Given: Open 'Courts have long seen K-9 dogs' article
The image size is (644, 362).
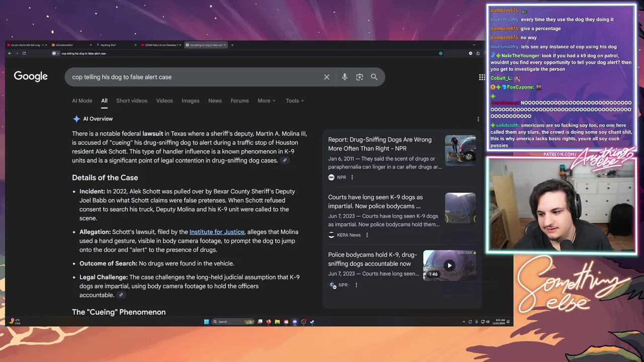Looking at the screenshot, I should tap(375, 202).
